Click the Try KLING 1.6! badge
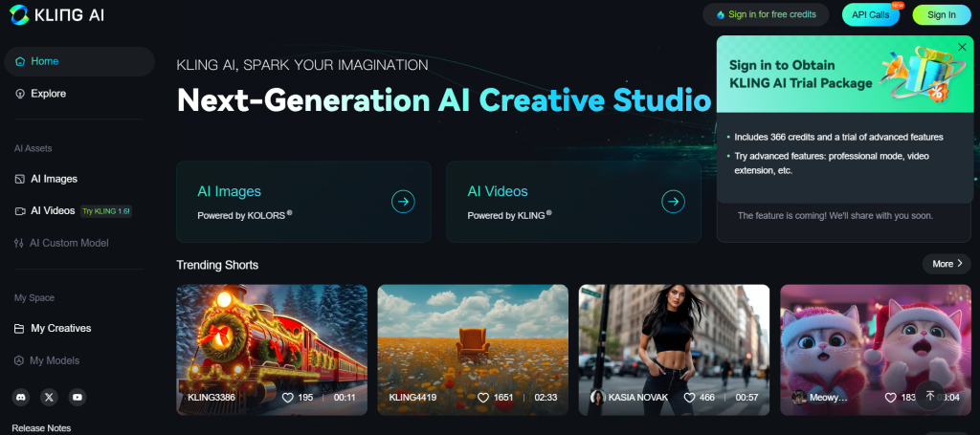This screenshot has width=980, height=435. (106, 211)
